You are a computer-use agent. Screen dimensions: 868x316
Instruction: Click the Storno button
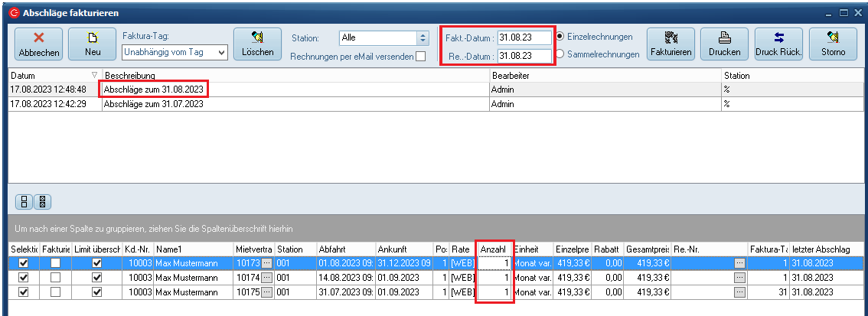pos(833,44)
